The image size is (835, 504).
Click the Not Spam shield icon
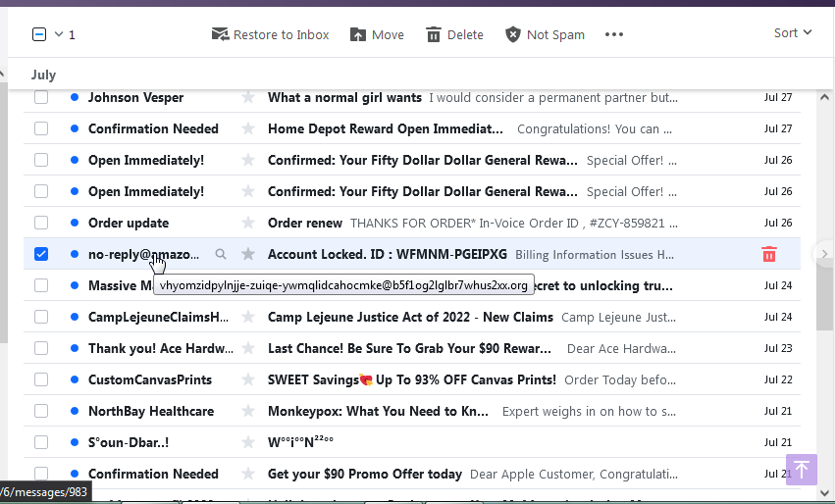512,34
